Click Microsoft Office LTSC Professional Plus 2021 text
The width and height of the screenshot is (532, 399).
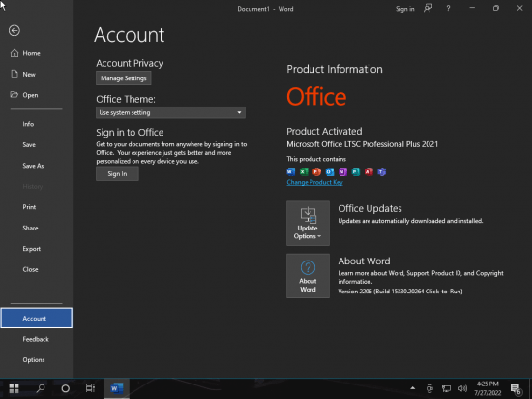tap(363, 144)
